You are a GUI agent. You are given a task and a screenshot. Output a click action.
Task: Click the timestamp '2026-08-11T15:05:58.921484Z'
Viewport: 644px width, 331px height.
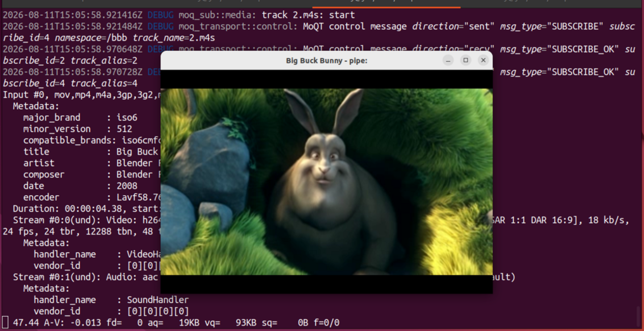pos(72,26)
